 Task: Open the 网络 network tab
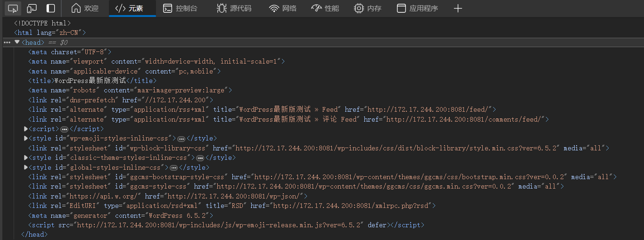point(283,8)
